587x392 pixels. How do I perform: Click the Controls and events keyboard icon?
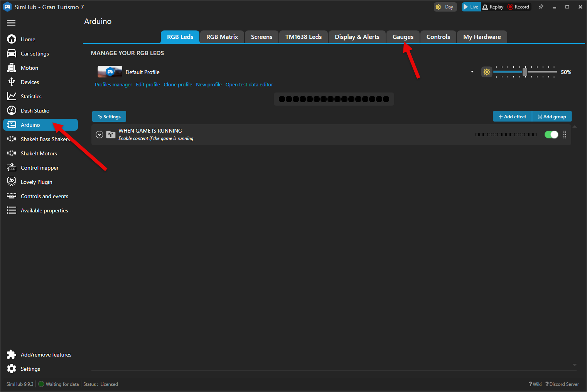coord(12,196)
